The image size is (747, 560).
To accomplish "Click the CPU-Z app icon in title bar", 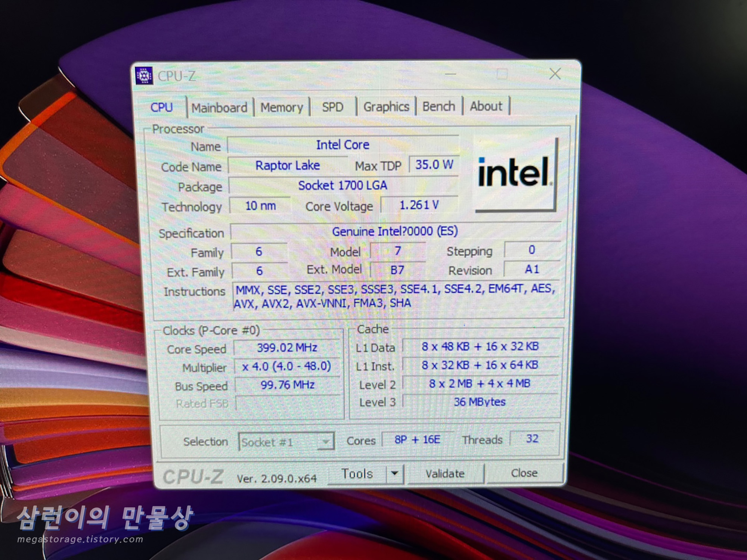I will click(144, 76).
